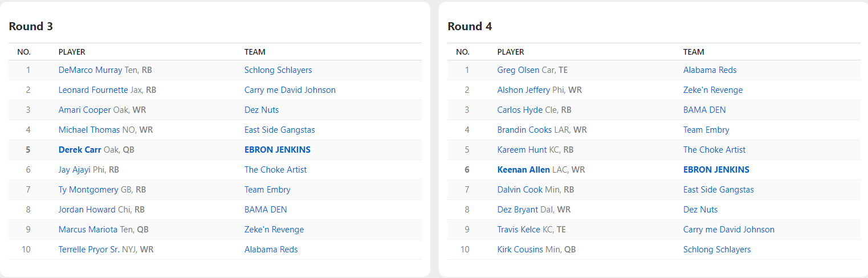Open Alshon Jeffery player link
This screenshot has height=278, width=868.
[523, 90]
